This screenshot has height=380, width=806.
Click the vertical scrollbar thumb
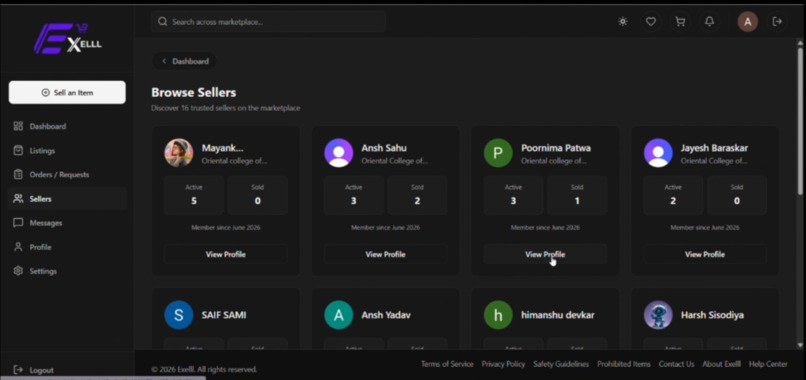pyautogui.click(x=800, y=121)
